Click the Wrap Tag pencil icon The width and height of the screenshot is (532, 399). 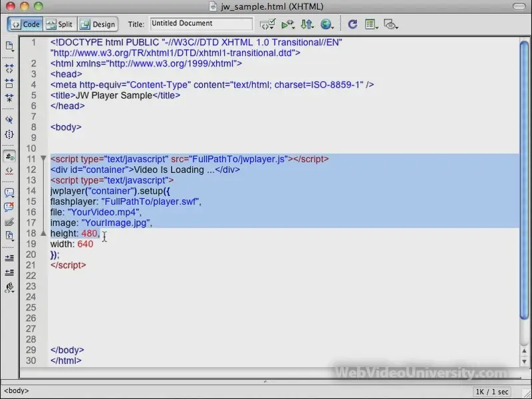tap(9, 221)
